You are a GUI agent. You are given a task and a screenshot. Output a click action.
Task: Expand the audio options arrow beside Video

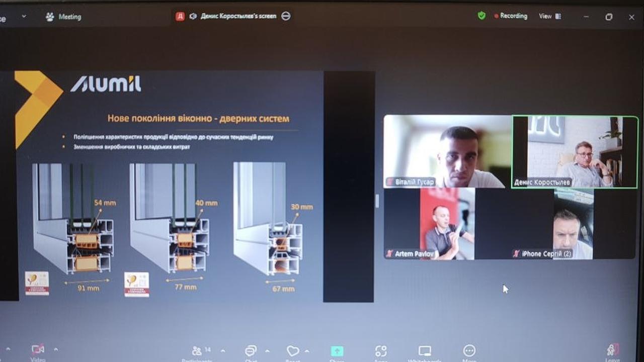coord(8,348)
